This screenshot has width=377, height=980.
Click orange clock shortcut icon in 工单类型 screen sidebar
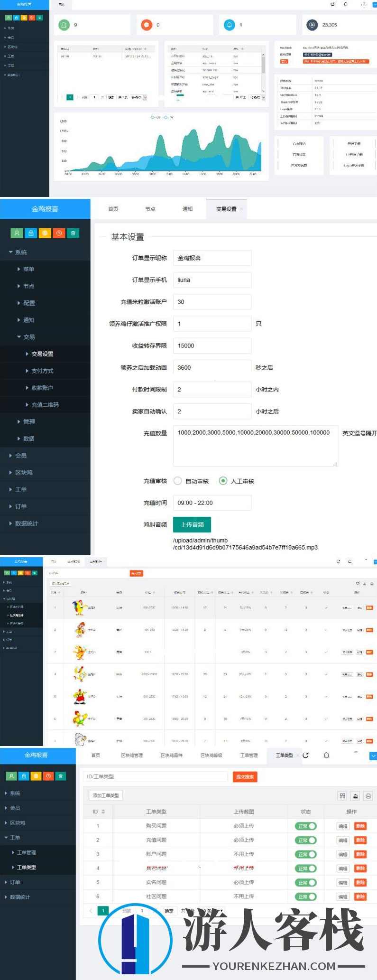point(48,776)
